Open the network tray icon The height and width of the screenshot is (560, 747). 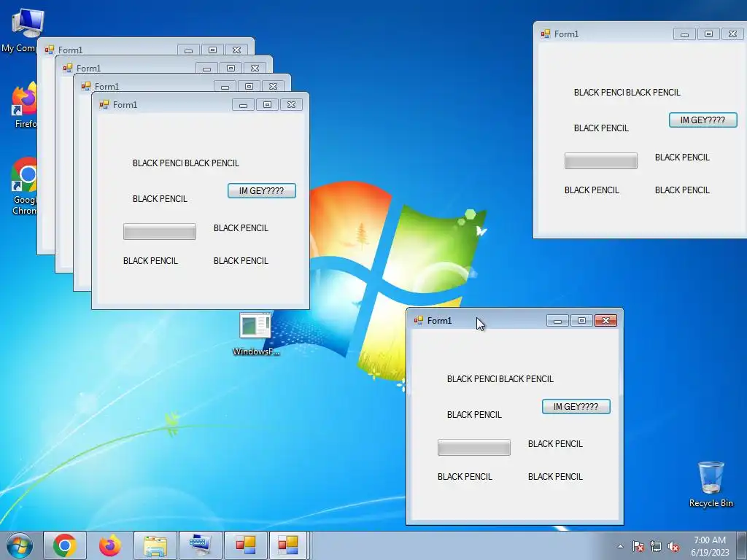coord(656,547)
